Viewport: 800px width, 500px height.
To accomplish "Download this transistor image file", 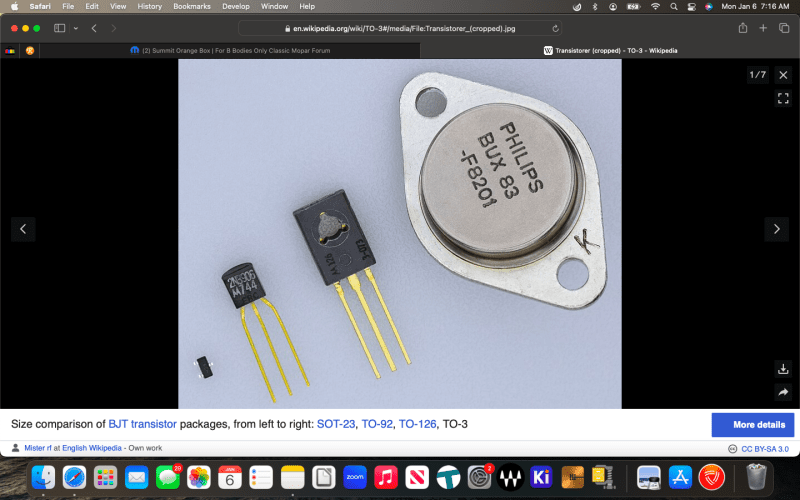I will [783, 368].
